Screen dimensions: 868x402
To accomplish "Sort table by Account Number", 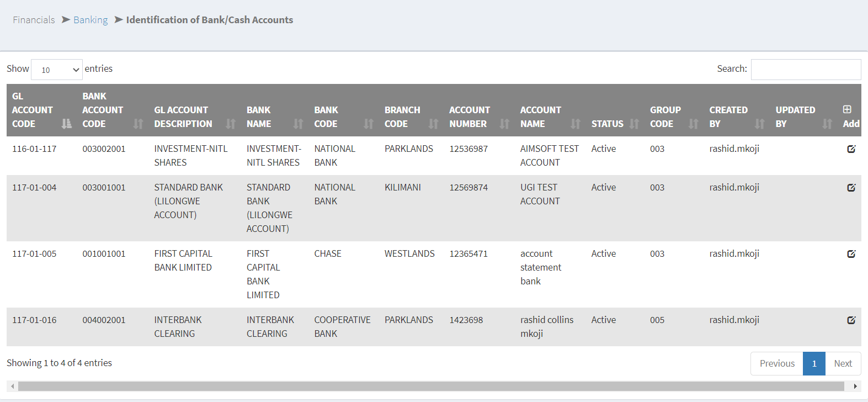I will pyautogui.click(x=473, y=117).
